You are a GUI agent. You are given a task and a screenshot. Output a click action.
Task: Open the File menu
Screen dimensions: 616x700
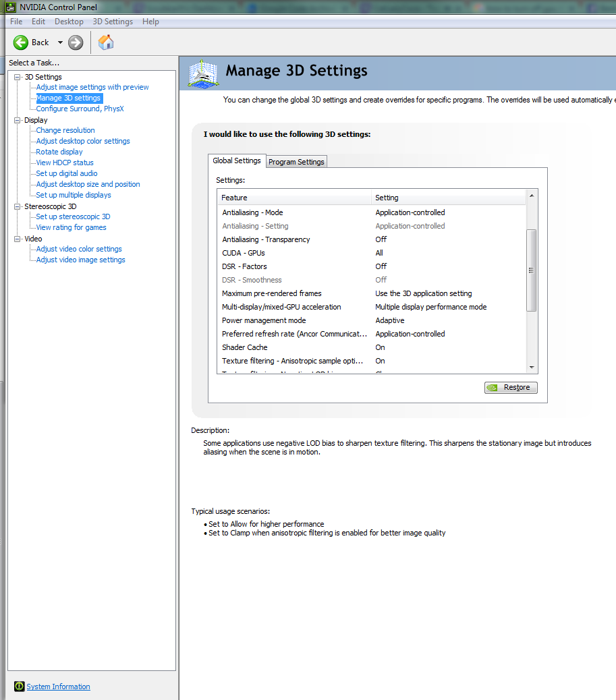click(x=16, y=22)
